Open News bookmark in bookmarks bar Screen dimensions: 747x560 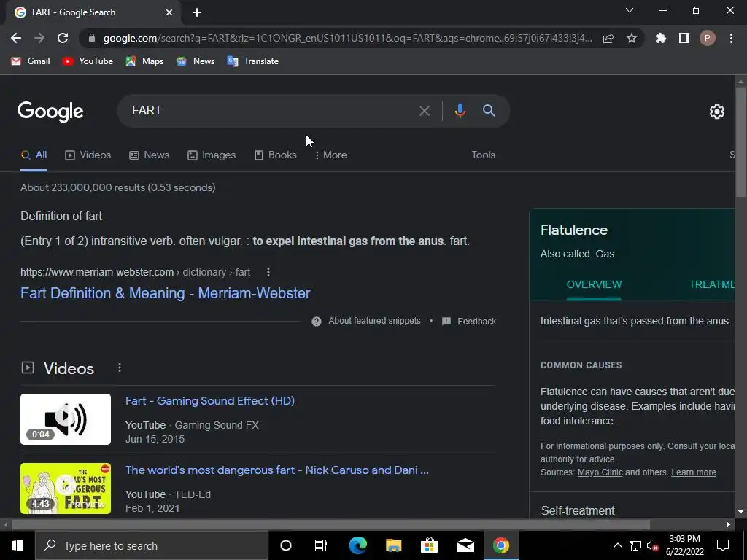[x=196, y=61]
